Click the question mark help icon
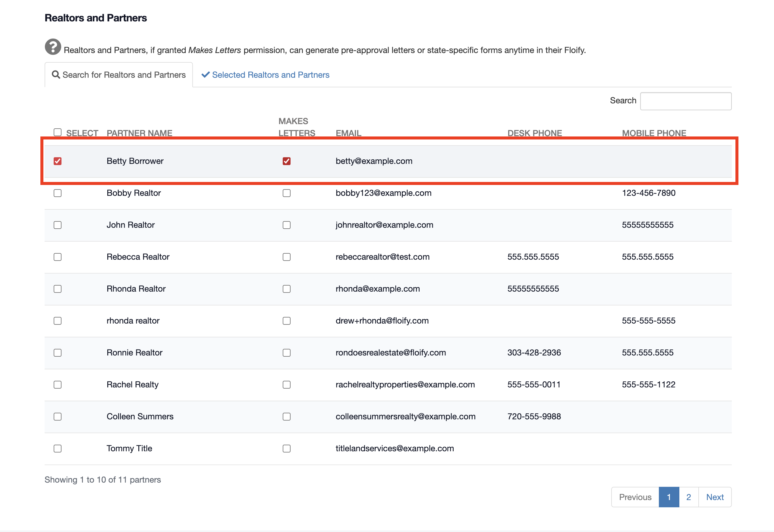774x532 pixels. coord(53,47)
